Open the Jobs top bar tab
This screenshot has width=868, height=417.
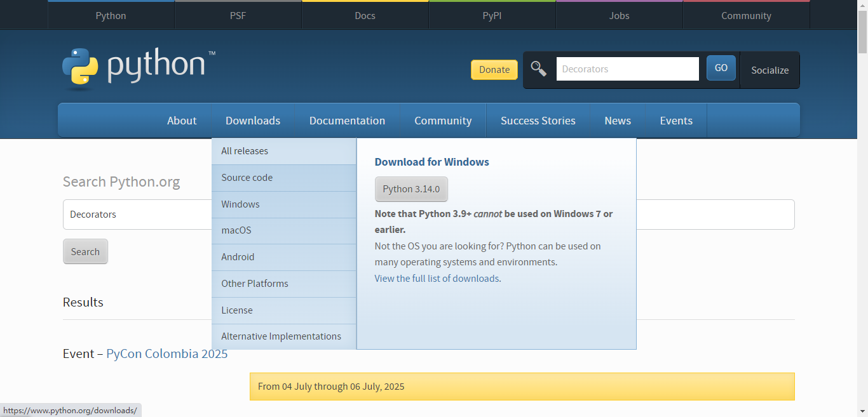tap(619, 15)
